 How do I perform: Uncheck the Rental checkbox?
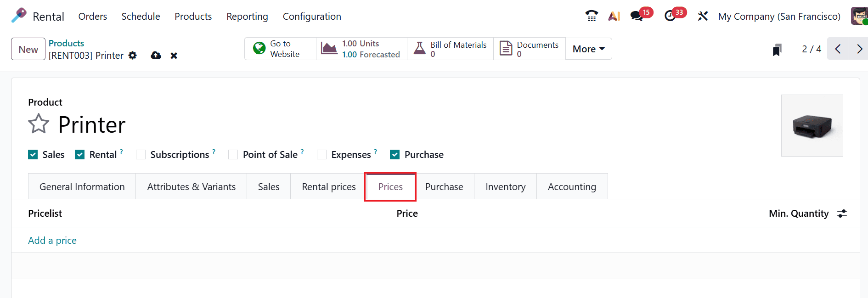point(80,155)
